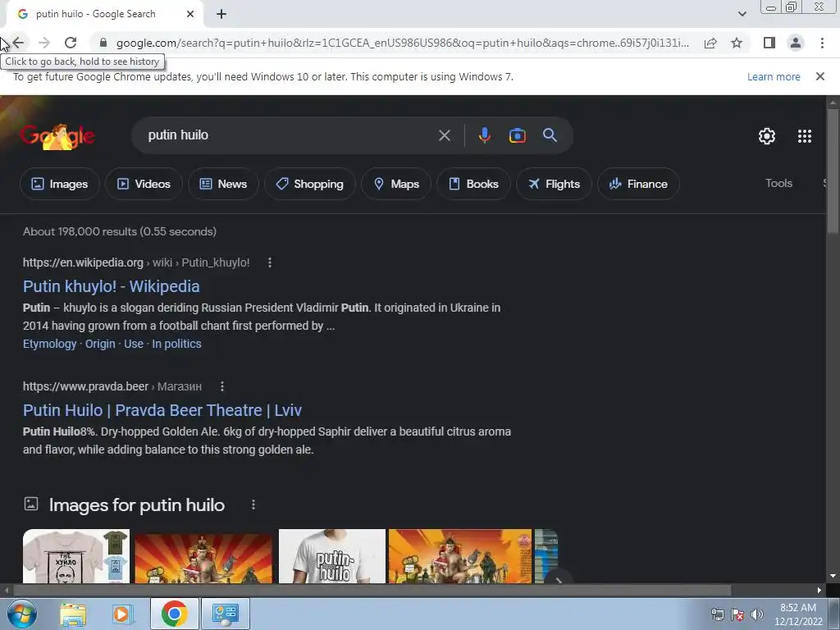
Task: Clear the search box with X
Action: 444,135
